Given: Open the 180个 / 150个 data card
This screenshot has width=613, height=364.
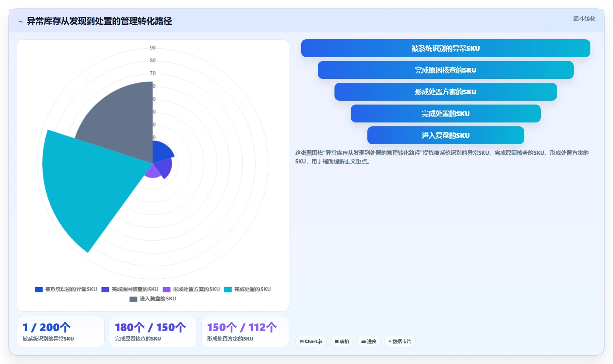Looking at the screenshot, I should tap(153, 332).
